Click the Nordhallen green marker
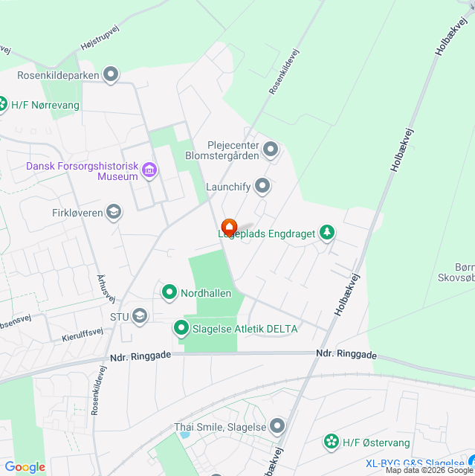 coord(169,292)
